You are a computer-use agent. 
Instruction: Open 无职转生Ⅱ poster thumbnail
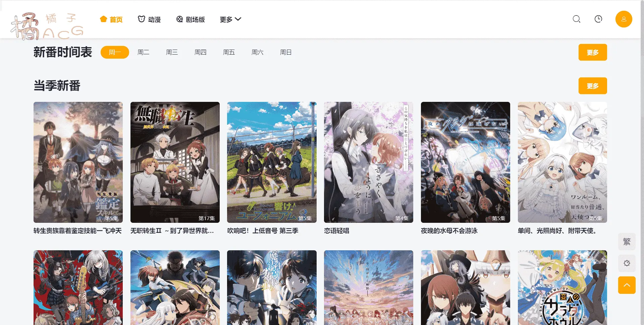[175, 162]
